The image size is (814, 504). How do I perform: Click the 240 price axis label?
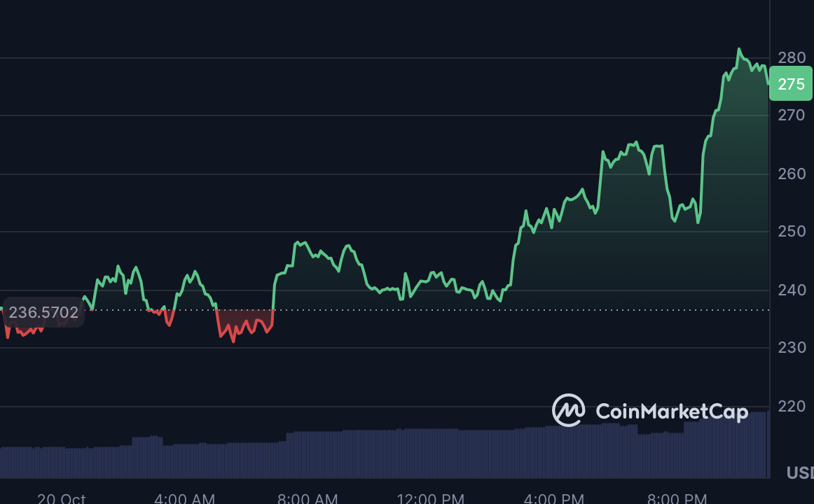[x=791, y=290]
